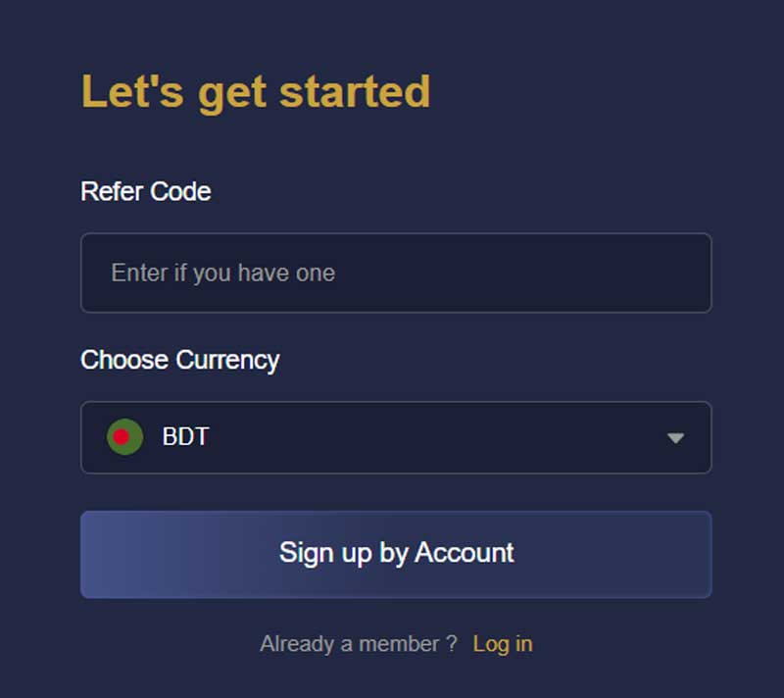Click the 'Choose Currency' field label
Image resolution: width=784 pixels, height=698 pixels.
(x=180, y=361)
